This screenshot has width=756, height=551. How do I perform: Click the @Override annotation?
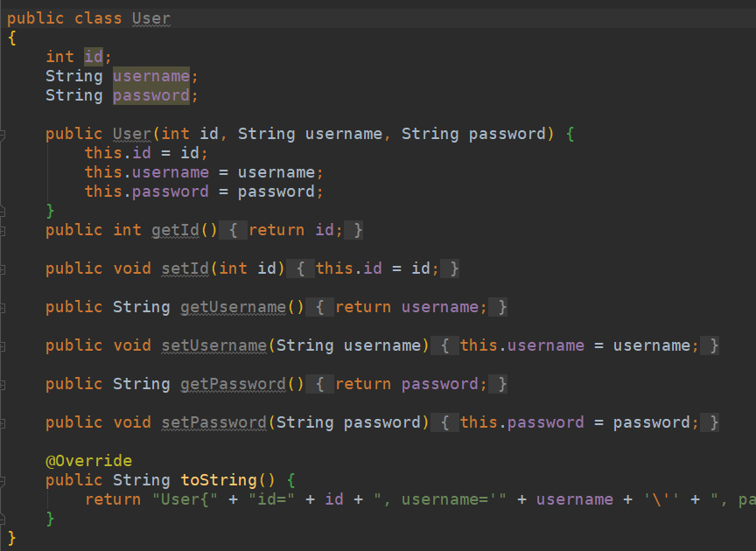(88, 461)
